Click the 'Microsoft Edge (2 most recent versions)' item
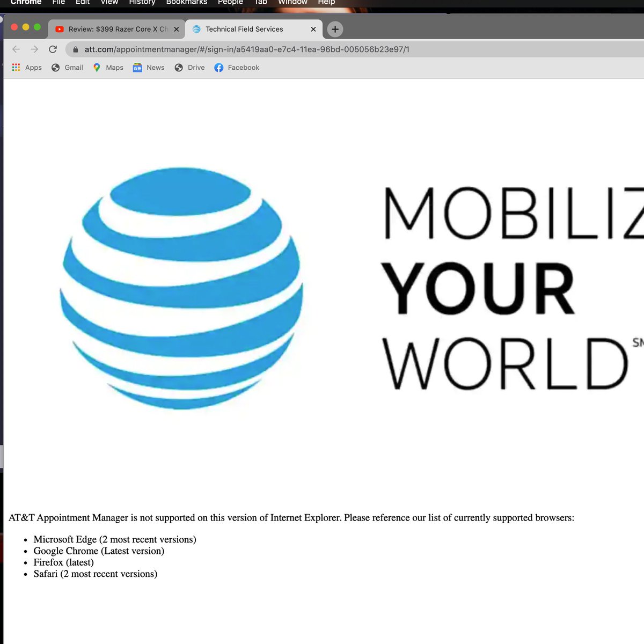This screenshot has height=644, width=644. tap(115, 539)
